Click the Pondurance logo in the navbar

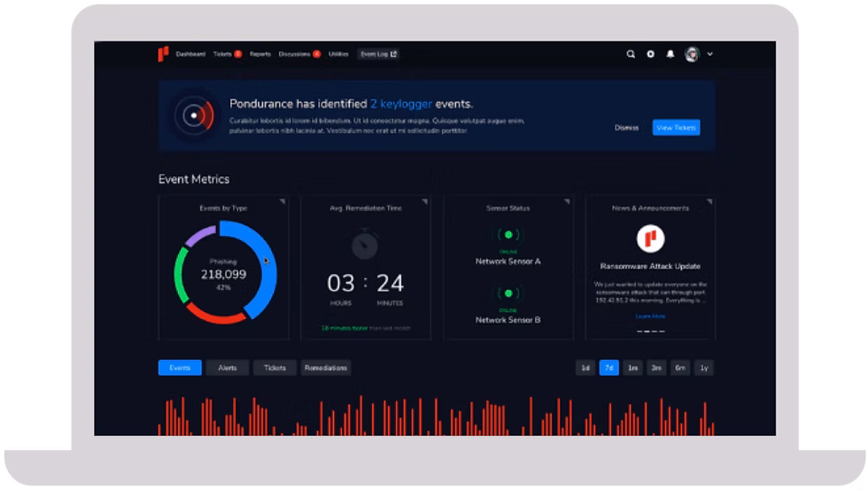[163, 54]
